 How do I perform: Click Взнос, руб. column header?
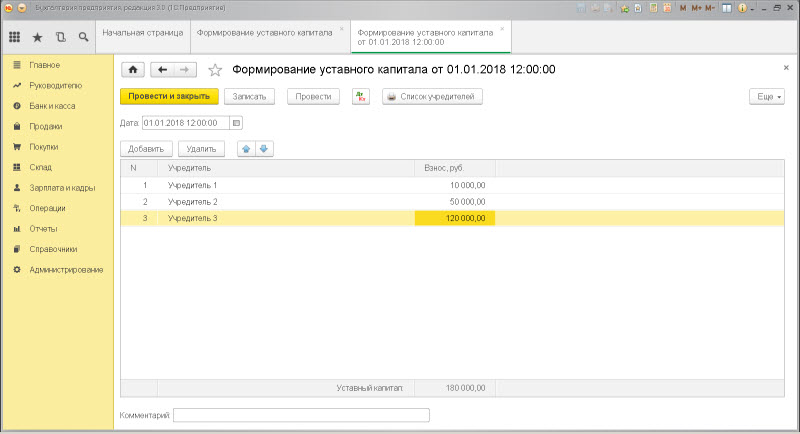point(455,168)
